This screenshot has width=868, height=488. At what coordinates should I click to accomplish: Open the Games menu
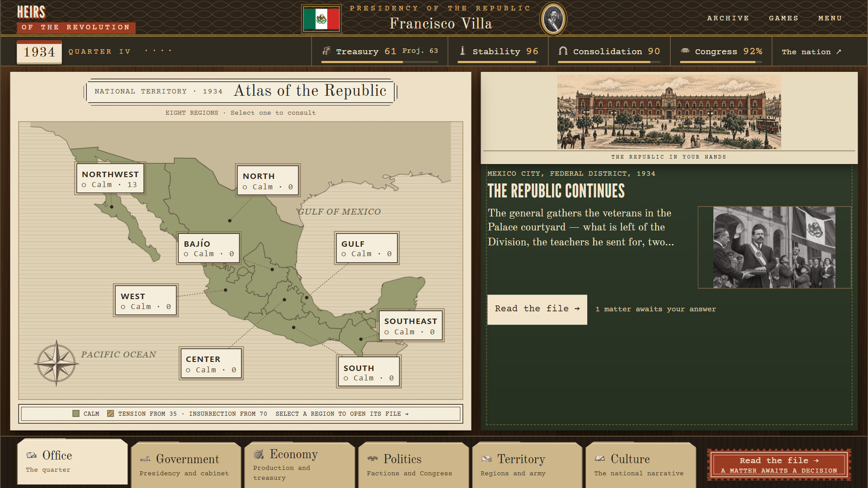tap(783, 18)
